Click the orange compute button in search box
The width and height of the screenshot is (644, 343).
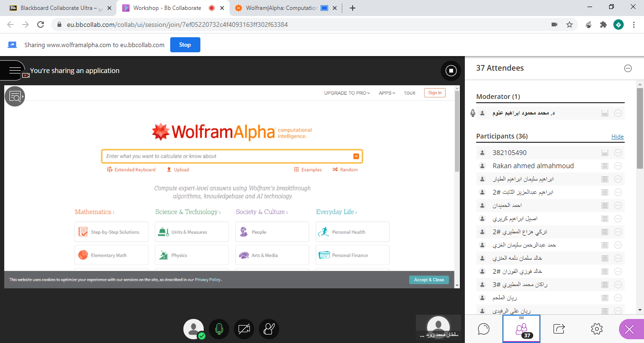tap(356, 156)
